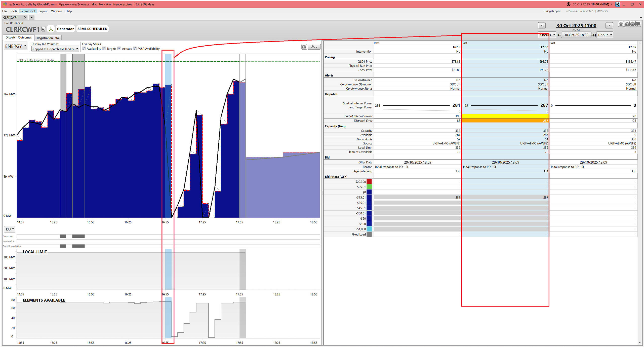The image size is (644, 347).
Task: Click the red $20,300 bid price swatch
Action: pos(369,181)
